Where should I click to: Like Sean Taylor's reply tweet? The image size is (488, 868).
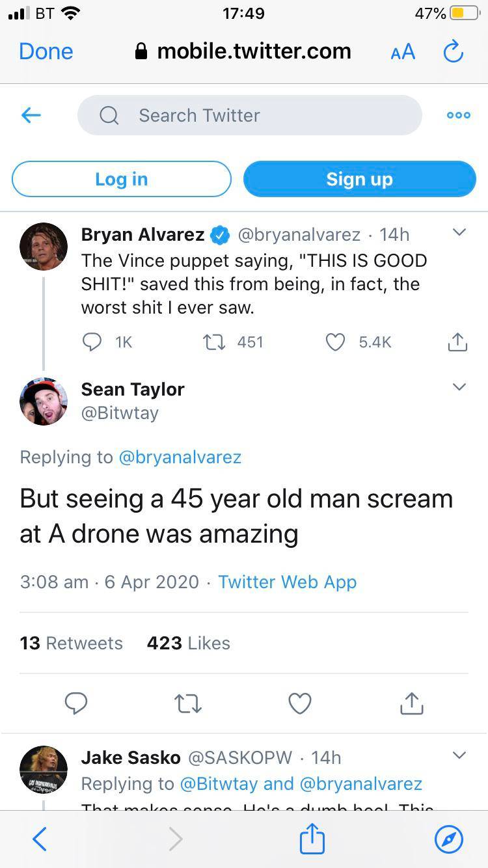coord(300,703)
